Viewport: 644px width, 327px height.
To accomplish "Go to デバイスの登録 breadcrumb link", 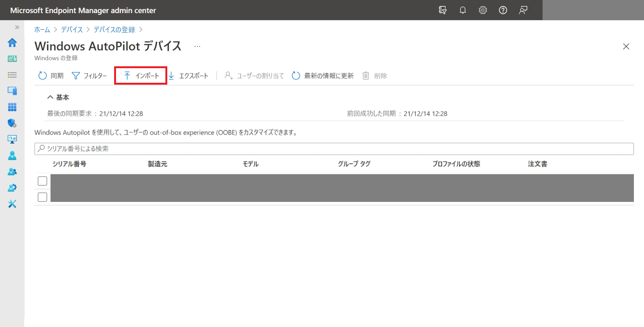I will (115, 30).
